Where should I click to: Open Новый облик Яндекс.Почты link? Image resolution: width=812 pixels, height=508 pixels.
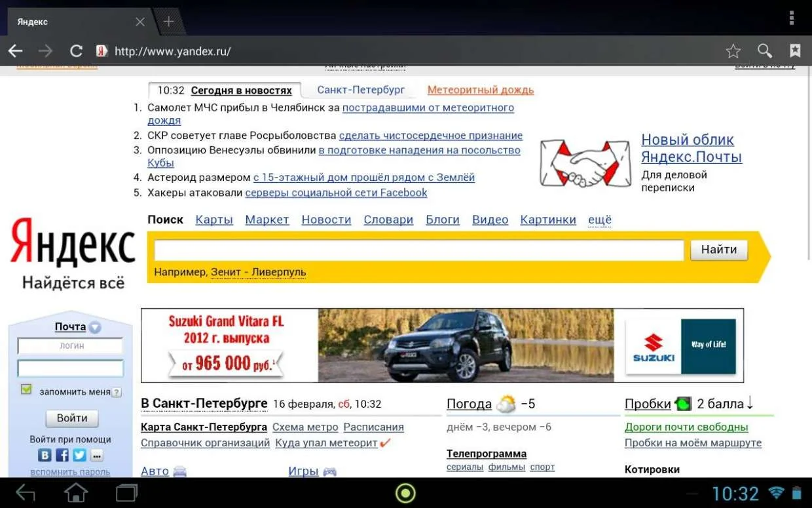point(692,148)
